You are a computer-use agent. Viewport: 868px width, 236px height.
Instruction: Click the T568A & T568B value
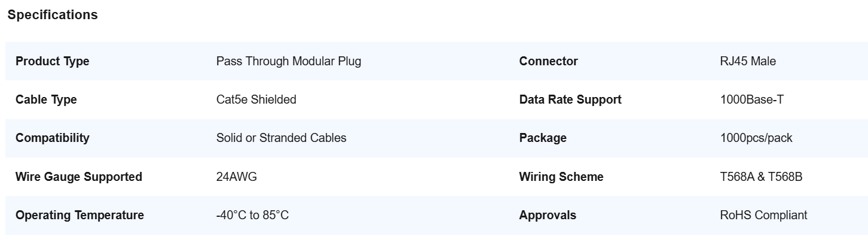tap(762, 177)
